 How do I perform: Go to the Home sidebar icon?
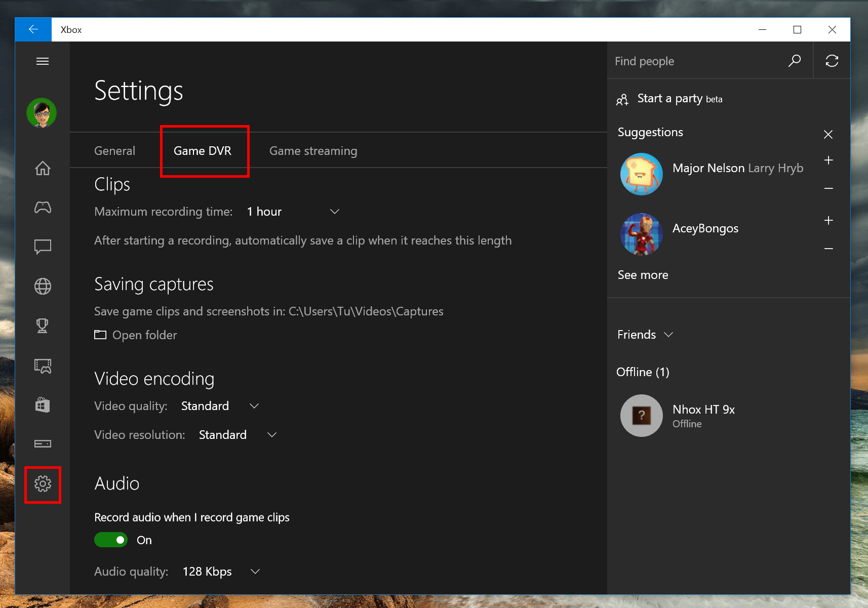(x=43, y=168)
